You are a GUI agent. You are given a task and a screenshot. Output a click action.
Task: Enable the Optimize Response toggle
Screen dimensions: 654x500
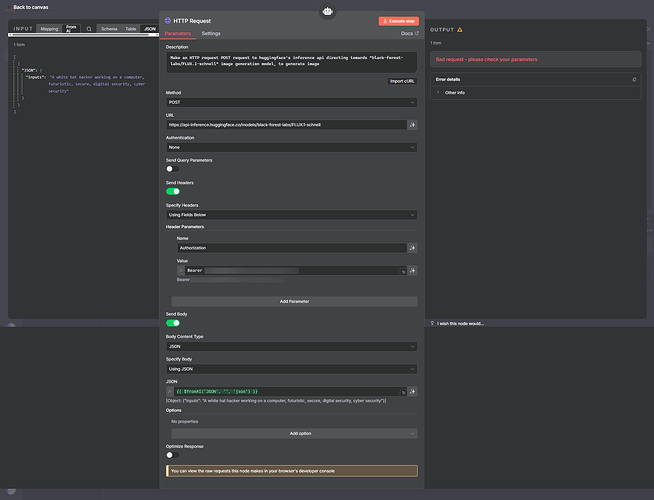pos(172,454)
